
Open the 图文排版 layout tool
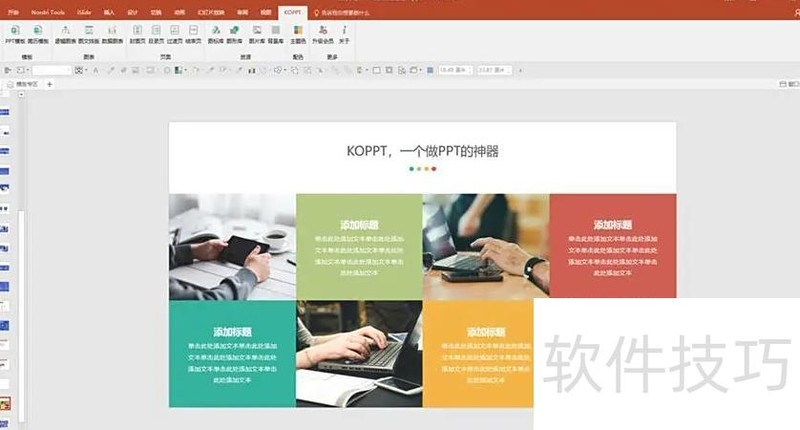(x=89, y=34)
